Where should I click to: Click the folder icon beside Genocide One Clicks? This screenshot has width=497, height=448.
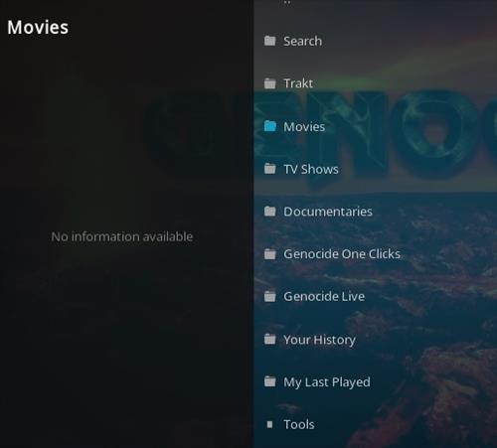click(269, 254)
